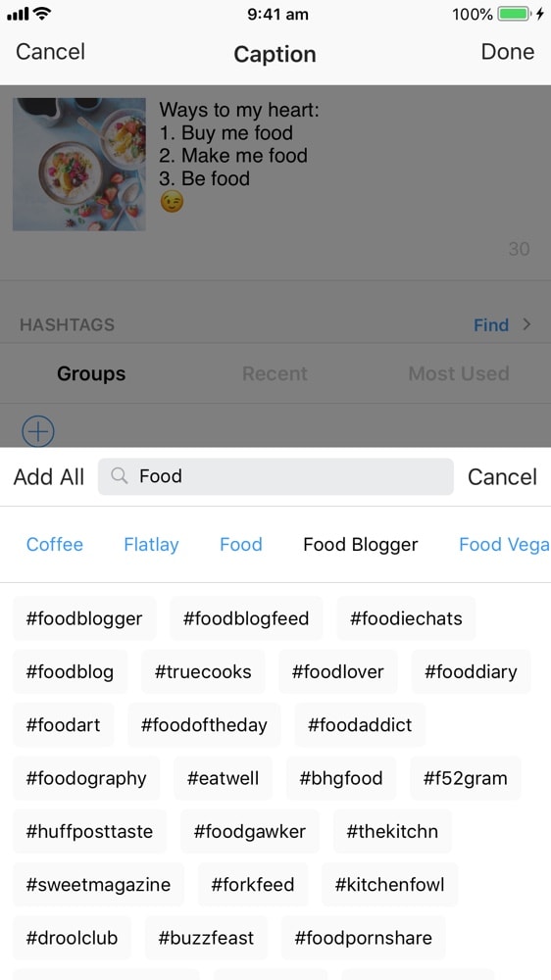
Task: Toggle the #foodblogger hashtag chip
Action: pos(84,618)
